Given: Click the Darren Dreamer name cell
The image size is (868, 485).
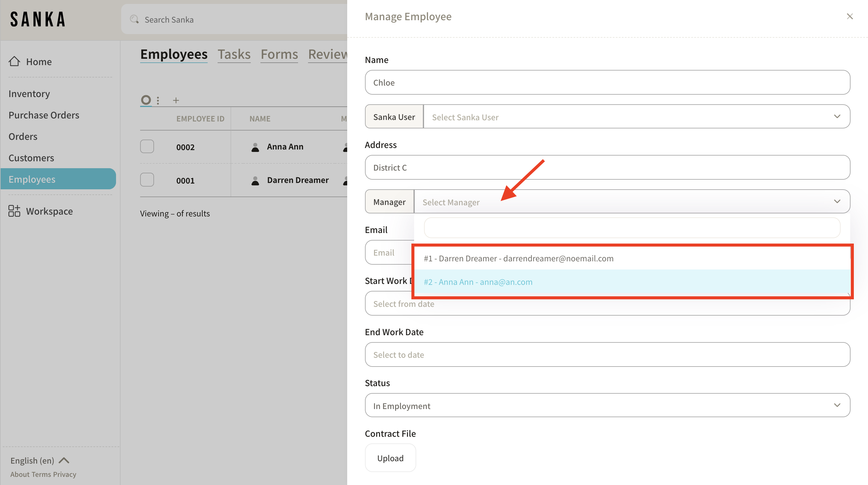Looking at the screenshot, I should 298,180.
